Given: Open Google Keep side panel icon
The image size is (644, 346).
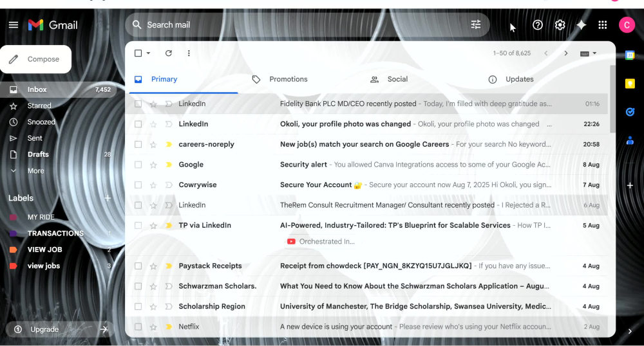Looking at the screenshot, I should (630, 84).
